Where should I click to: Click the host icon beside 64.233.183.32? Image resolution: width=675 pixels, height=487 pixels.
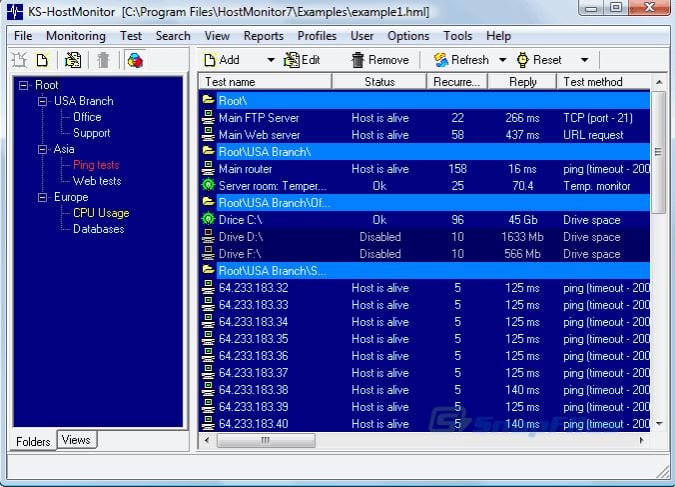(x=208, y=287)
